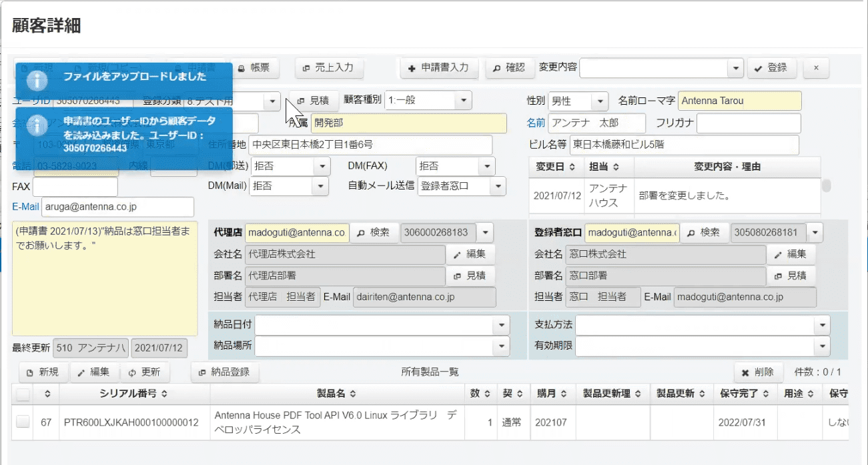Click the 登録 checkmark button
The width and height of the screenshot is (868, 465).
771,67
